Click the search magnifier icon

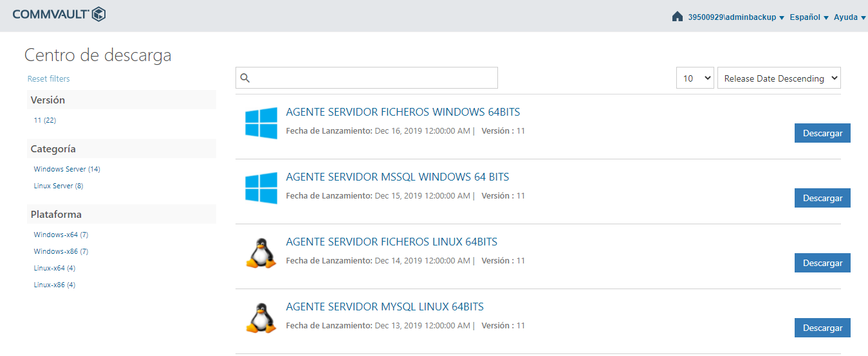(x=245, y=78)
